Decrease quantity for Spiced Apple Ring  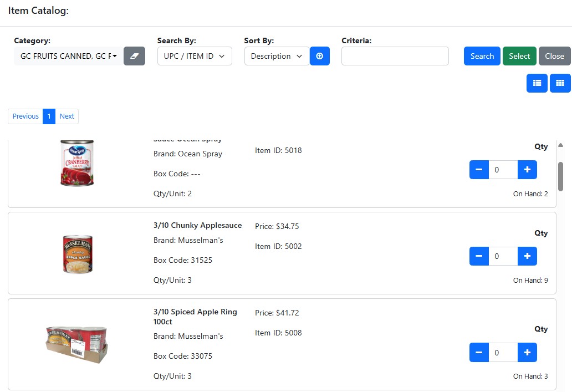479,352
